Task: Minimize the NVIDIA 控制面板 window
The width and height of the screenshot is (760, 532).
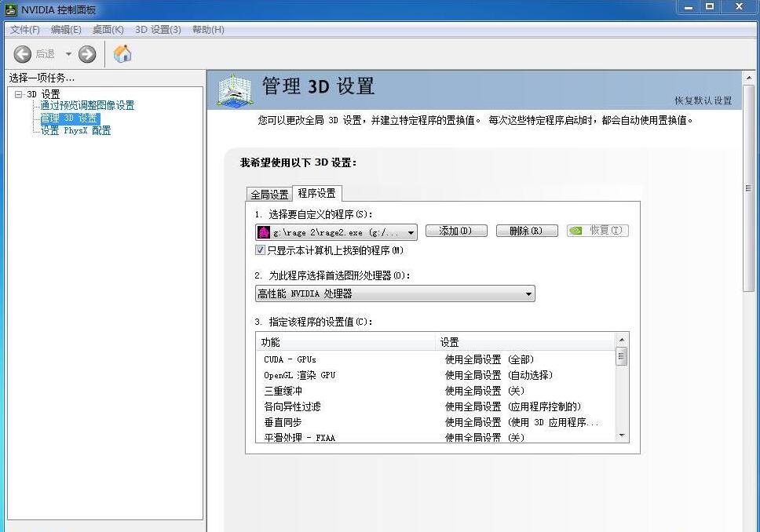Action: (x=689, y=7)
